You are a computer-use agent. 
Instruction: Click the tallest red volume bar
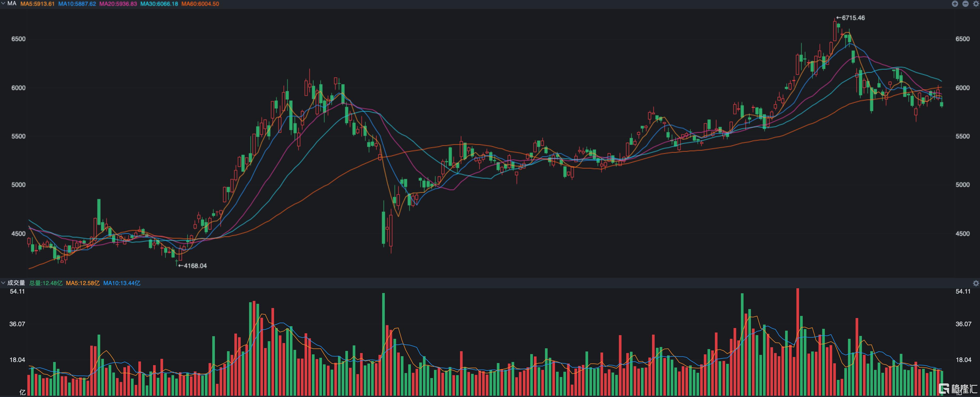click(797, 343)
